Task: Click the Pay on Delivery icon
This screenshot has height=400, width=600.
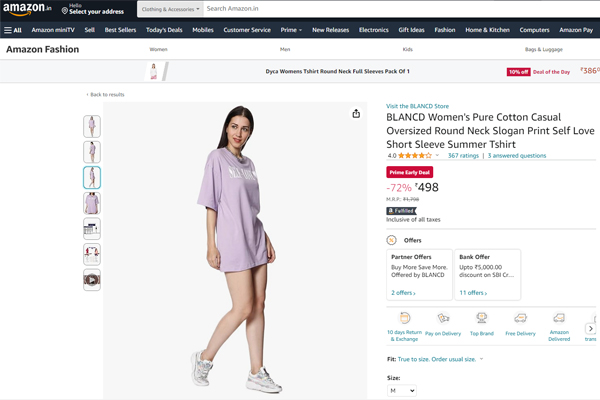Action: click(443, 318)
